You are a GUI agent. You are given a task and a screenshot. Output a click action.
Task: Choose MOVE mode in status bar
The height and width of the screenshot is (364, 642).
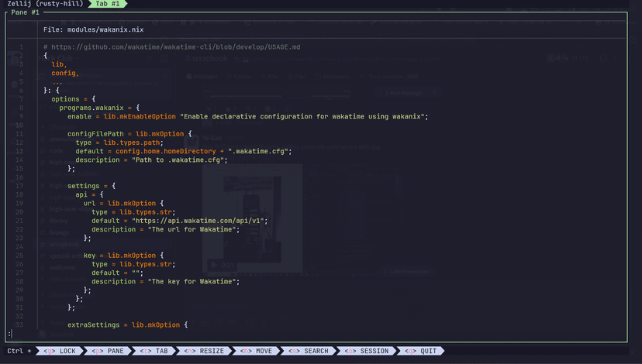click(x=257, y=351)
